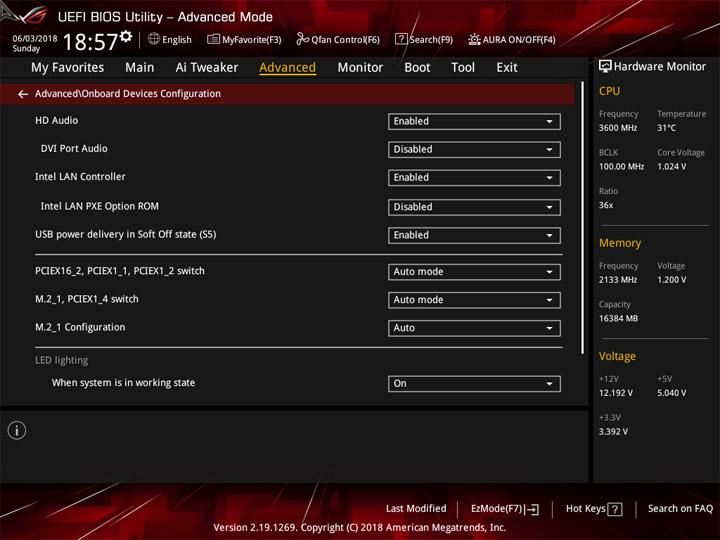Open the Intel LAN Controller dropdown
Viewport: 720px width, 540px height.
[x=474, y=178]
